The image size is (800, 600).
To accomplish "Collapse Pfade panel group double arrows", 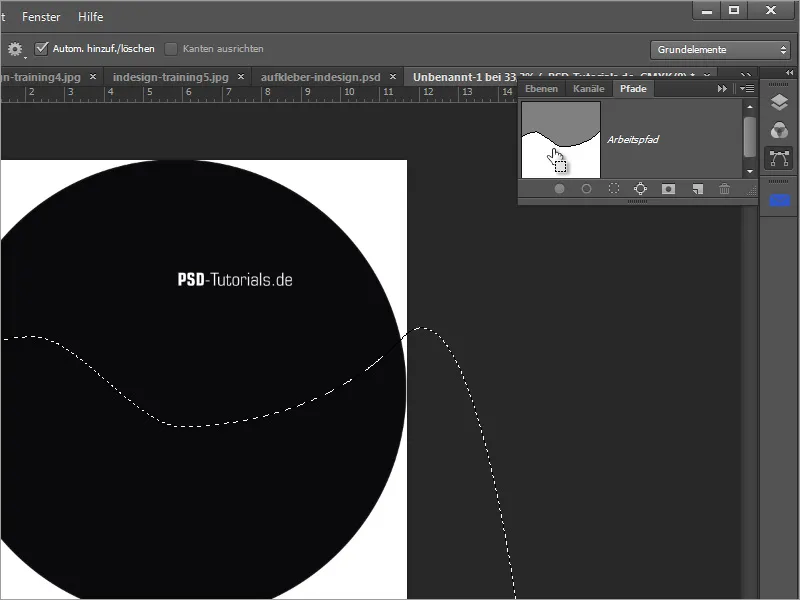I will pos(722,89).
